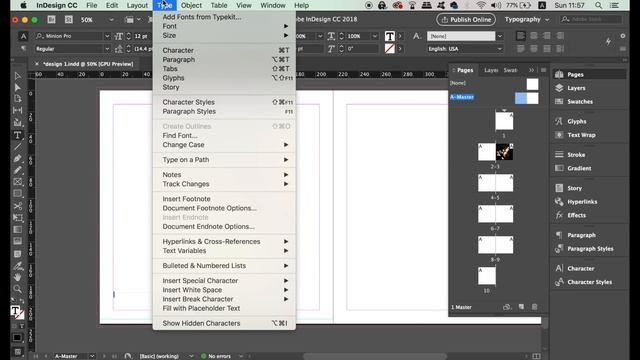Open the character style None dropdown

500,36
